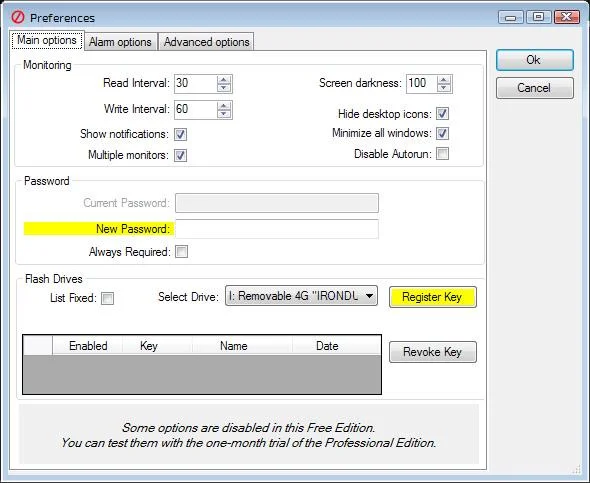Decrease Write Interval with down arrow
The height and width of the screenshot is (483, 590).
[x=224, y=114]
